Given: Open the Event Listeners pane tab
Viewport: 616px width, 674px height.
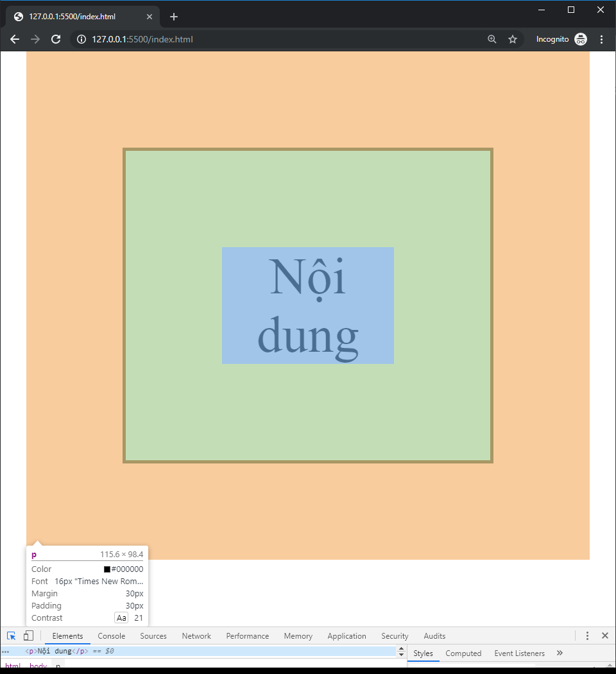Looking at the screenshot, I should click(519, 653).
